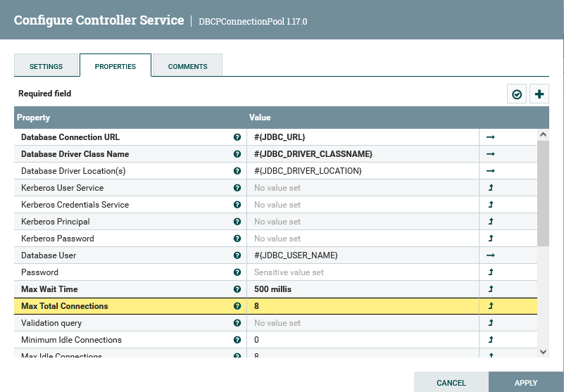Click help icon for Database Connection URL
This screenshot has height=392, width=564.
click(x=237, y=137)
